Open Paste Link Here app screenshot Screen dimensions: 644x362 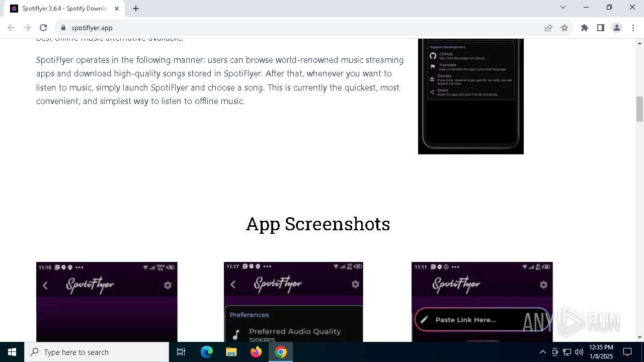(482, 302)
